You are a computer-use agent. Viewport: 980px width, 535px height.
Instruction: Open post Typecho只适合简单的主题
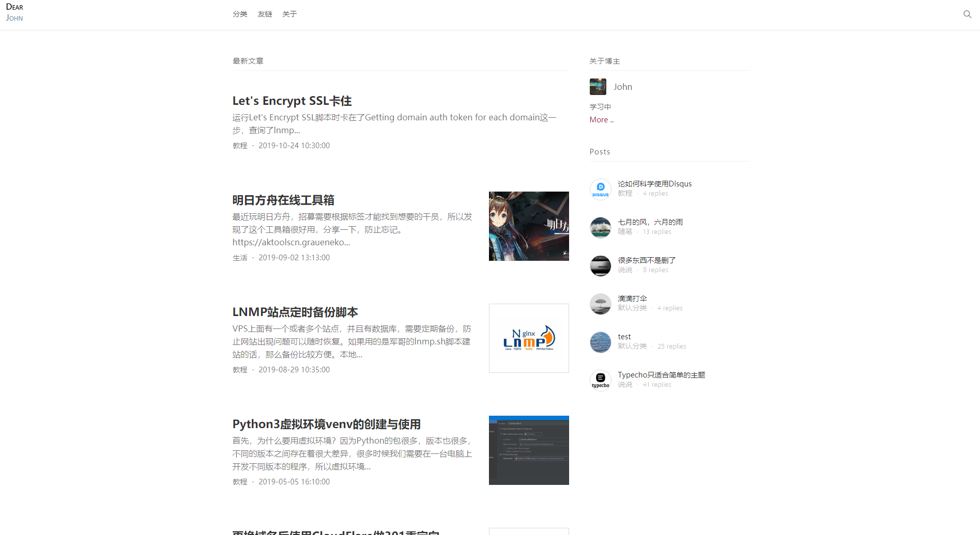662,375
